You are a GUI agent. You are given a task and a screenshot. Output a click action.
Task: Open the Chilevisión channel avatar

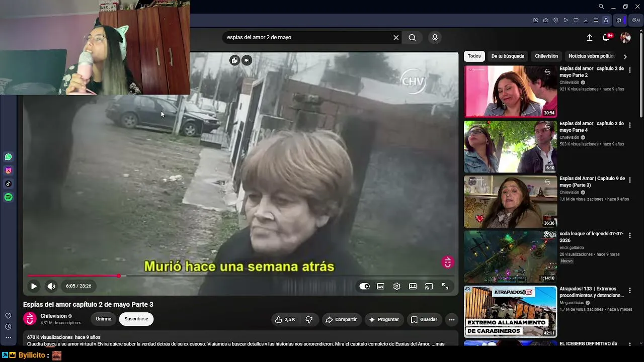[x=30, y=319]
